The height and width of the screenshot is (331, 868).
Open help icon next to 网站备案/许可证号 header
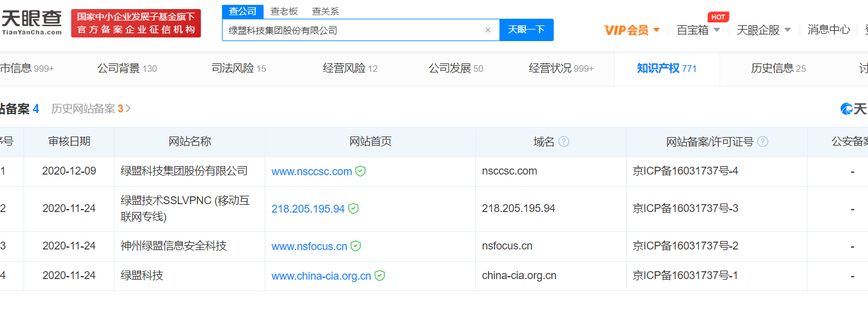pyautogui.click(x=762, y=141)
